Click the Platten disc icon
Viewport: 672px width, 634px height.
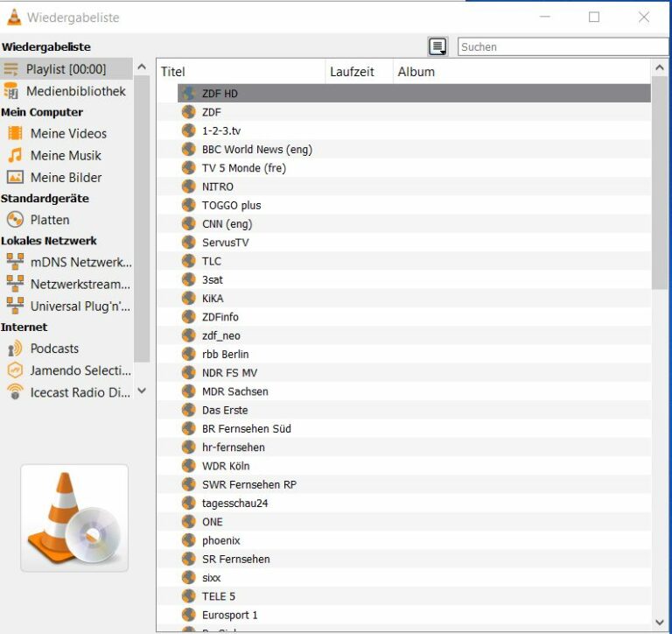15,220
